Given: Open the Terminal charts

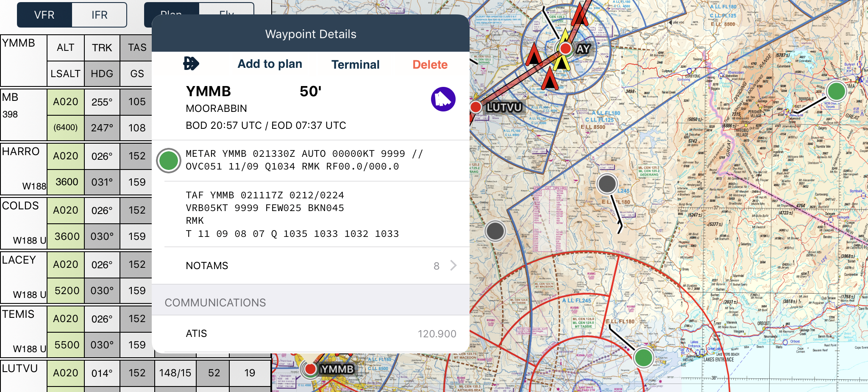Looking at the screenshot, I should click(x=356, y=64).
